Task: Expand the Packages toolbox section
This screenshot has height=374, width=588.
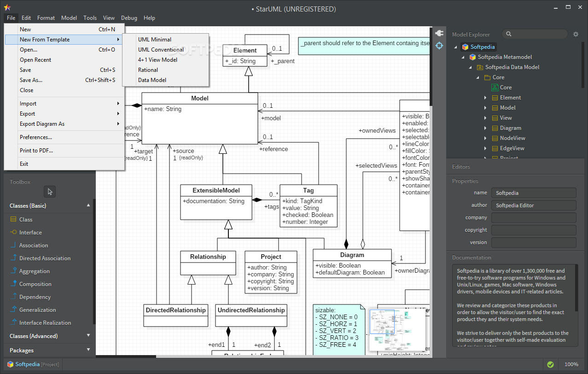Action: [88, 350]
